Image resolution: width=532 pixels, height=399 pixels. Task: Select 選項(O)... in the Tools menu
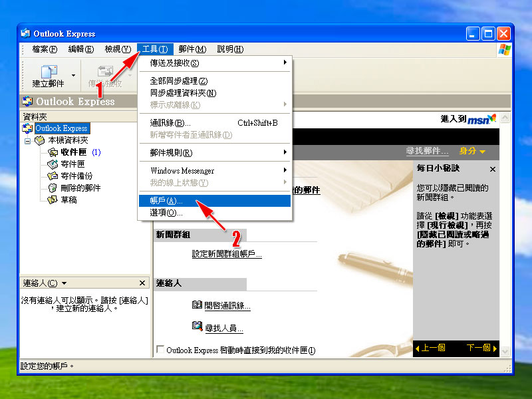[x=215, y=213]
